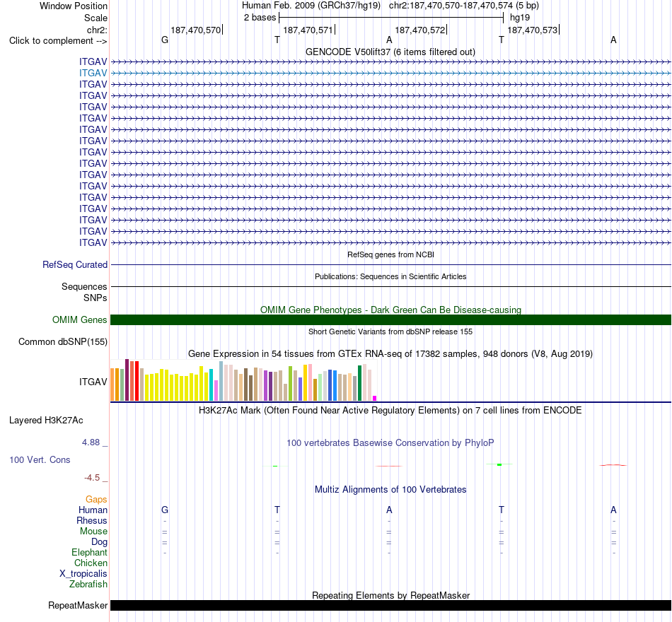Viewport: 672px width, 622px height.
Task: Click the 'SNPs' label under Sequences
Action: (95, 298)
